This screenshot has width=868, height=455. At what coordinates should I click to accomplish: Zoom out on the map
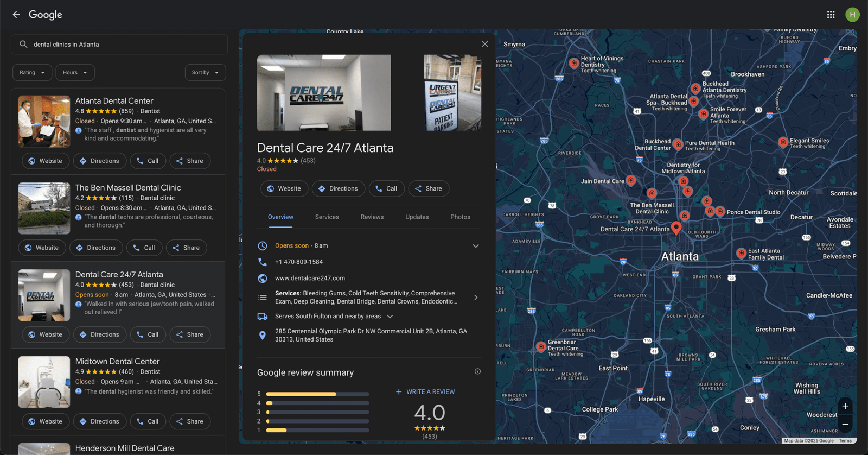click(845, 424)
